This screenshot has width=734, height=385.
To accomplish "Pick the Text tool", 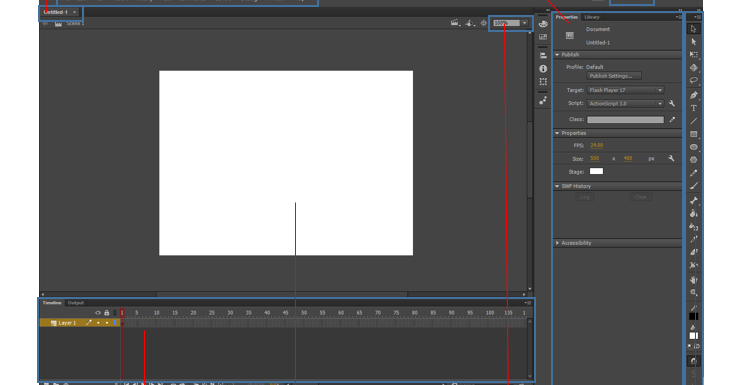I will point(693,108).
